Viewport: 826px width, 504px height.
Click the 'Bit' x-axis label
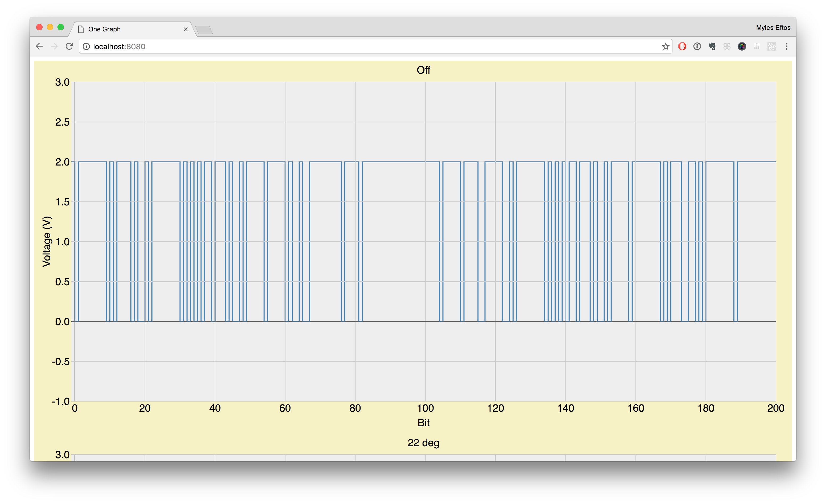(x=423, y=423)
